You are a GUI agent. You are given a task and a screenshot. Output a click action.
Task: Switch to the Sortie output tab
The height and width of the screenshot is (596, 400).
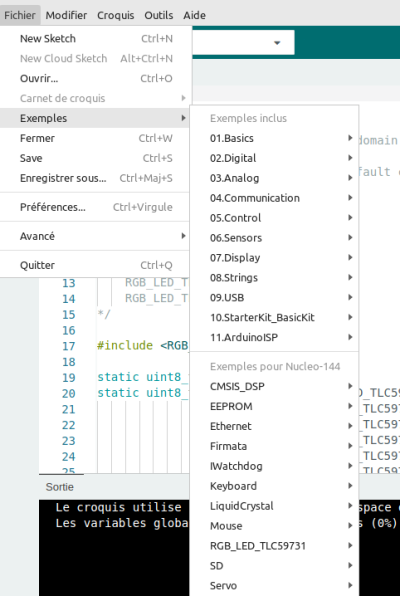pyautogui.click(x=60, y=487)
